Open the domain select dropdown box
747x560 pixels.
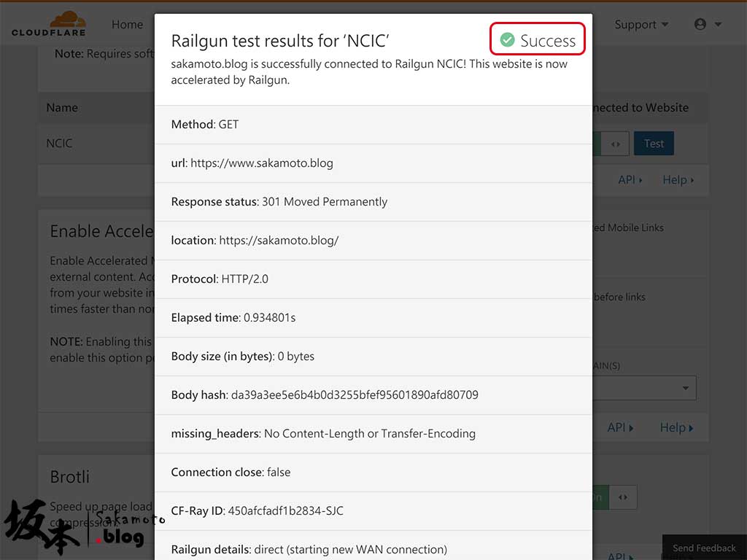pyautogui.click(x=645, y=388)
